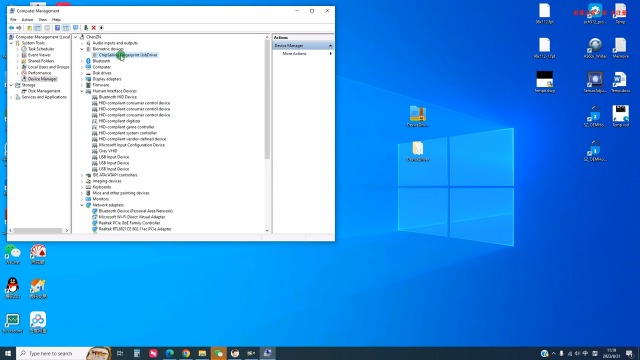The image size is (640, 360).
Task: Open the notification center icon
Action: [629, 353]
